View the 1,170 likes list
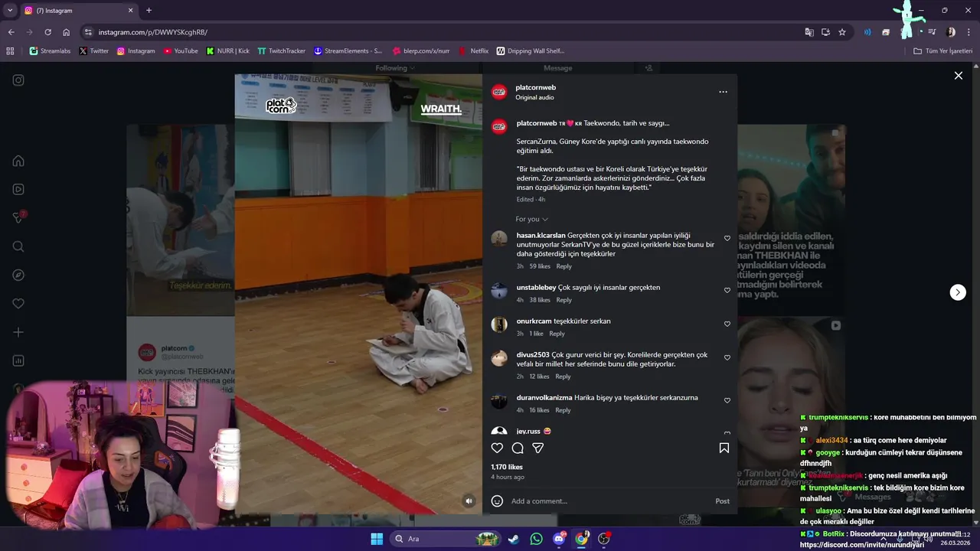 tap(506, 467)
